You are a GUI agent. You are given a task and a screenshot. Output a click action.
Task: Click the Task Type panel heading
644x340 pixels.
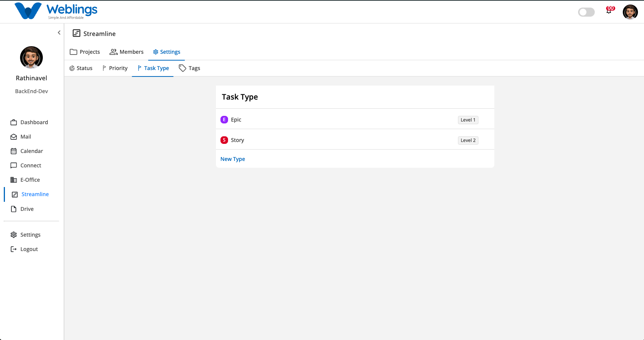240,97
